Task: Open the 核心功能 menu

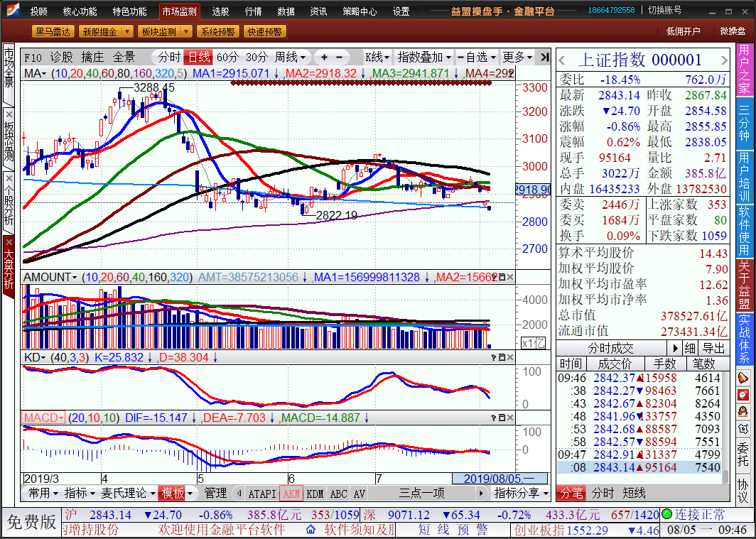Action: pos(80,11)
